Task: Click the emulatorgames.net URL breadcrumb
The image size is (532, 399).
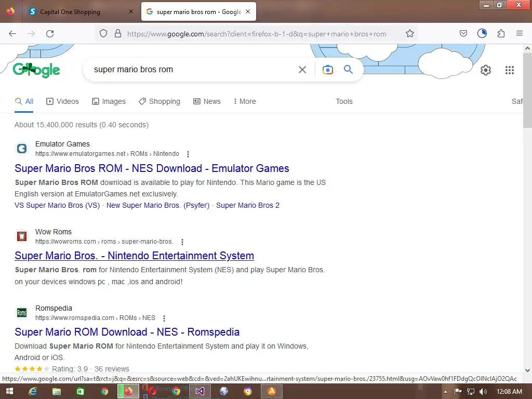Action: (x=107, y=154)
